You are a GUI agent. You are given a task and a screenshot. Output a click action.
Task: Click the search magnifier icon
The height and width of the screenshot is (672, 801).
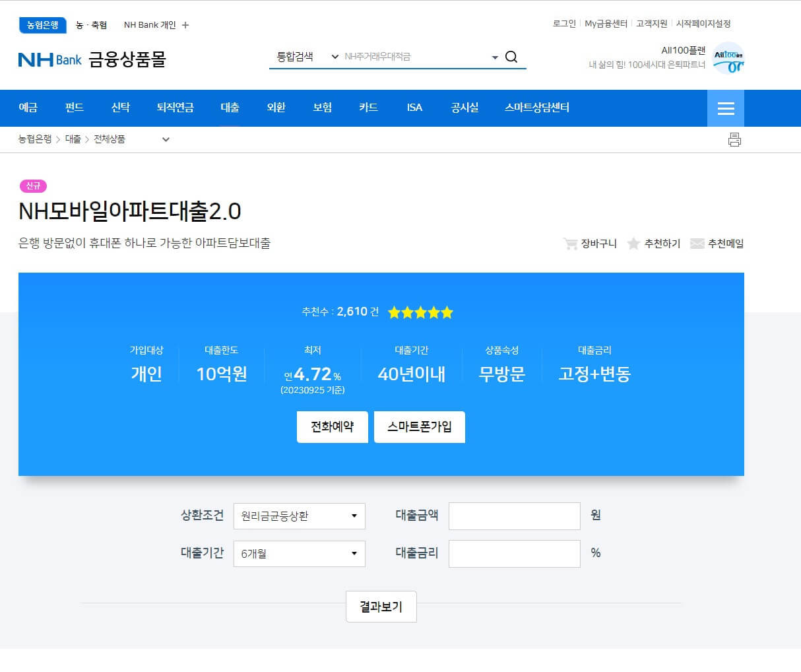(511, 57)
